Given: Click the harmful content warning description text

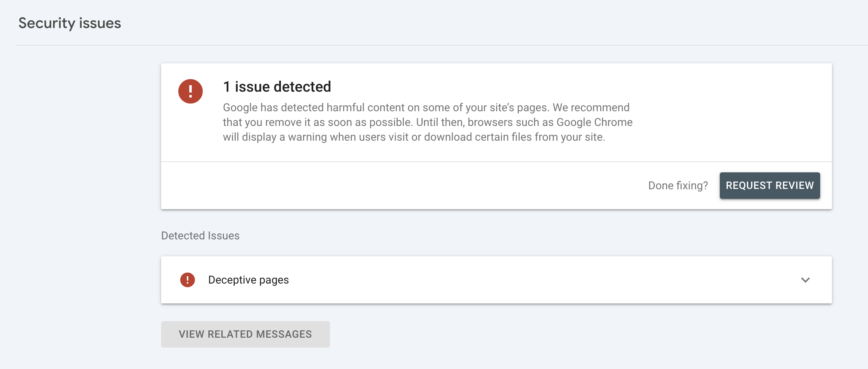Looking at the screenshot, I should click(427, 122).
